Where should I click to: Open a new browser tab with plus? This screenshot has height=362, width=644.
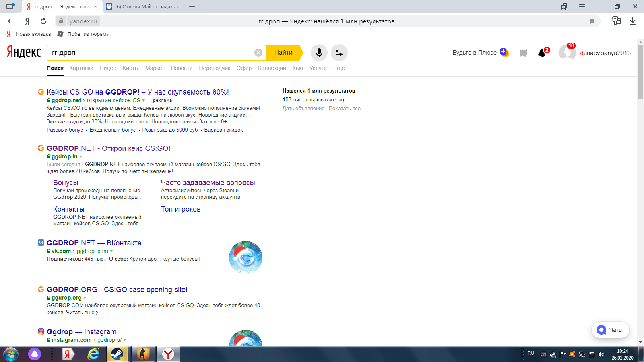pos(192,6)
